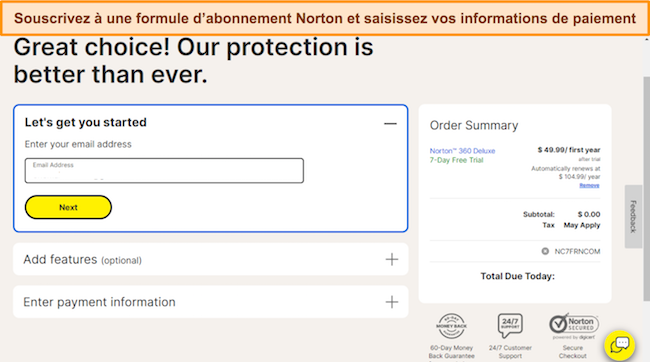
Task: Click the Order Summary heading
Action: [x=474, y=125]
